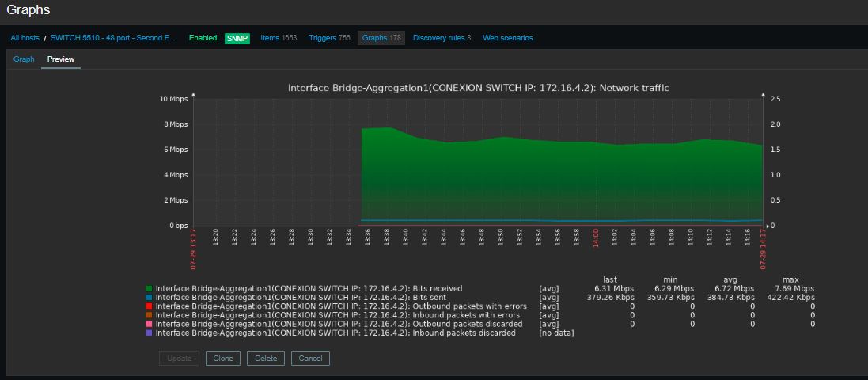Select the Graphs 178 tab
This screenshot has width=868, height=380.
coord(381,38)
